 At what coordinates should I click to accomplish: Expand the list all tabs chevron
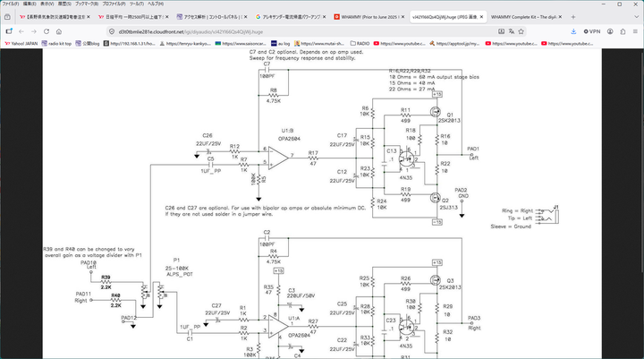tap(637, 17)
